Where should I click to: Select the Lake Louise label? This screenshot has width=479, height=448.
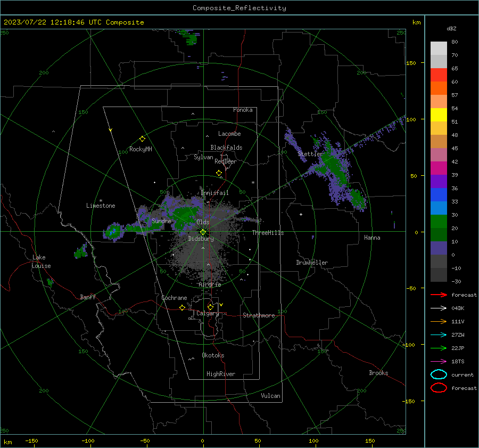click(41, 262)
